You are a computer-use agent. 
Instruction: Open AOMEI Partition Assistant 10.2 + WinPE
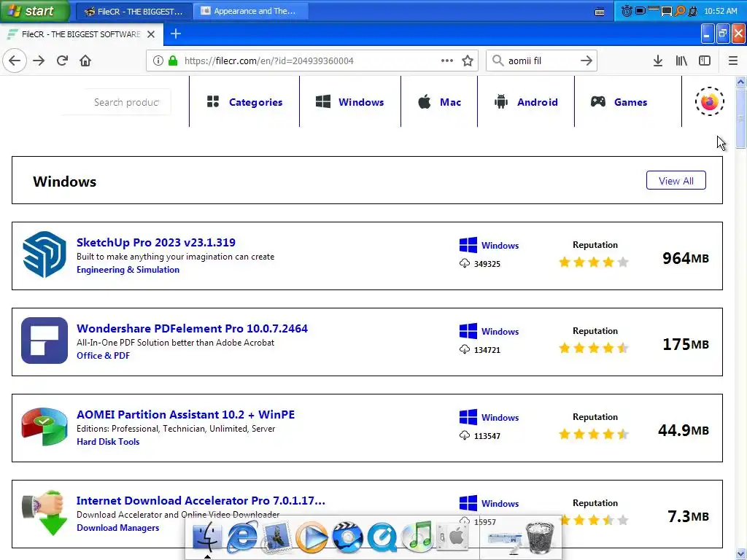(x=185, y=414)
